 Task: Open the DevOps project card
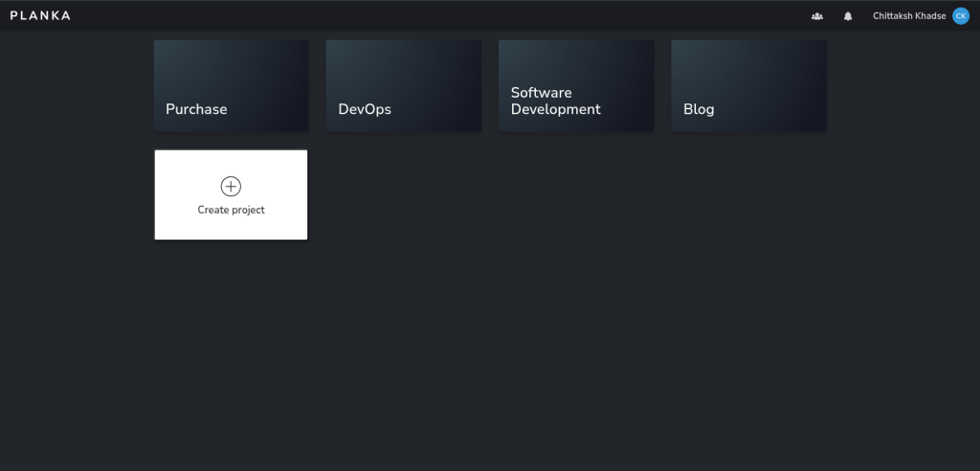(x=404, y=86)
